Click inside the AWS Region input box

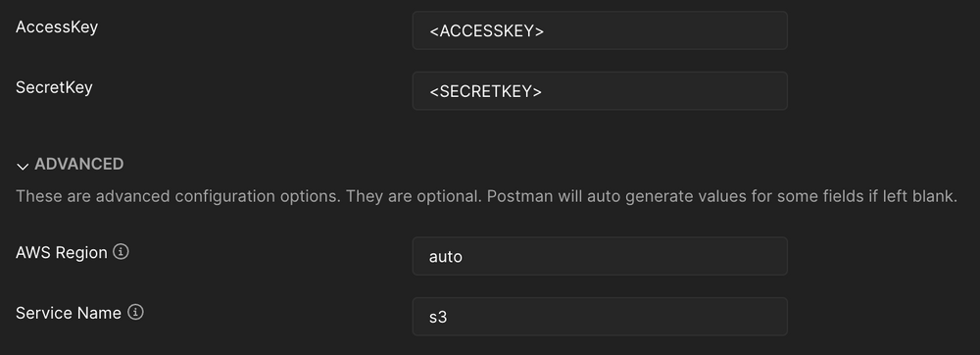coord(600,256)
